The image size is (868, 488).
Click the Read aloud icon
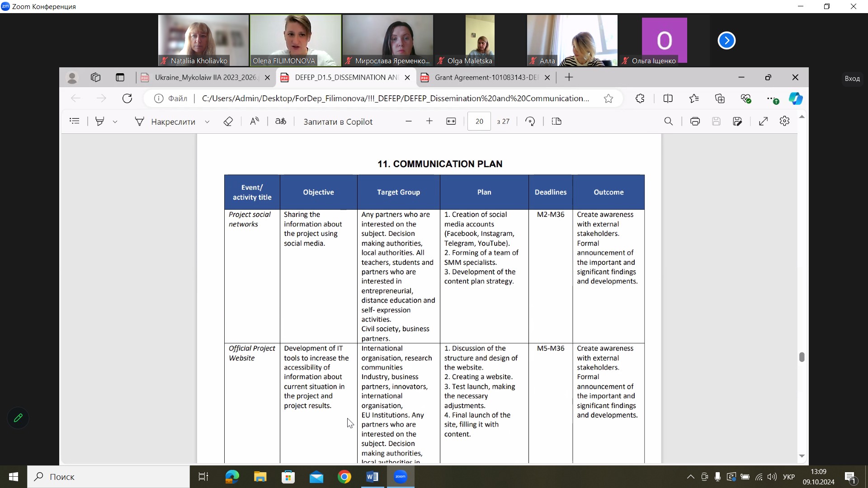point(255,122)
